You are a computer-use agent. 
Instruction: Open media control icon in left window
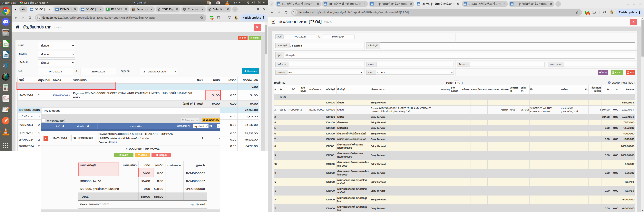click(x=229, y=17)
